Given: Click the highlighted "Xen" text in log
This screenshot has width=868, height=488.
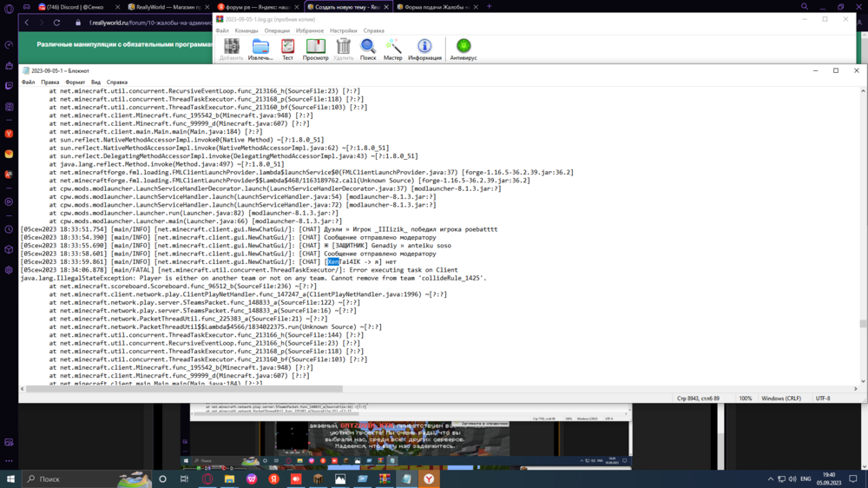Looking at the screenshot, I should pyautogui.click(x=332, y=262).
